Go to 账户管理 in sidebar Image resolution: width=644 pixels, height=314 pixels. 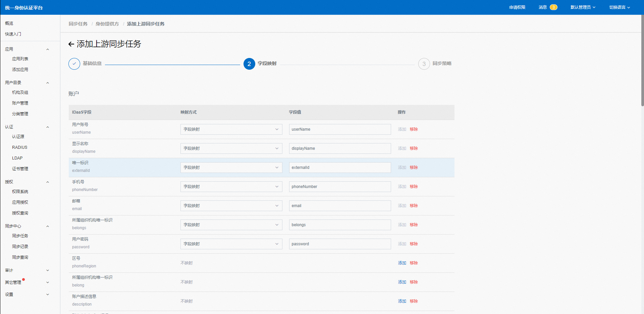coord(20,103)
